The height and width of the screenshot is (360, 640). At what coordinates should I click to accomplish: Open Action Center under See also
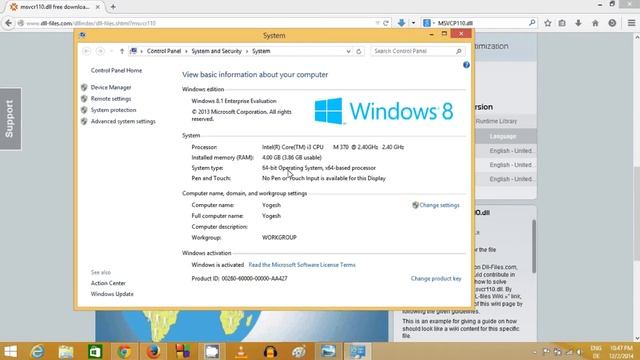click(108, 283)
